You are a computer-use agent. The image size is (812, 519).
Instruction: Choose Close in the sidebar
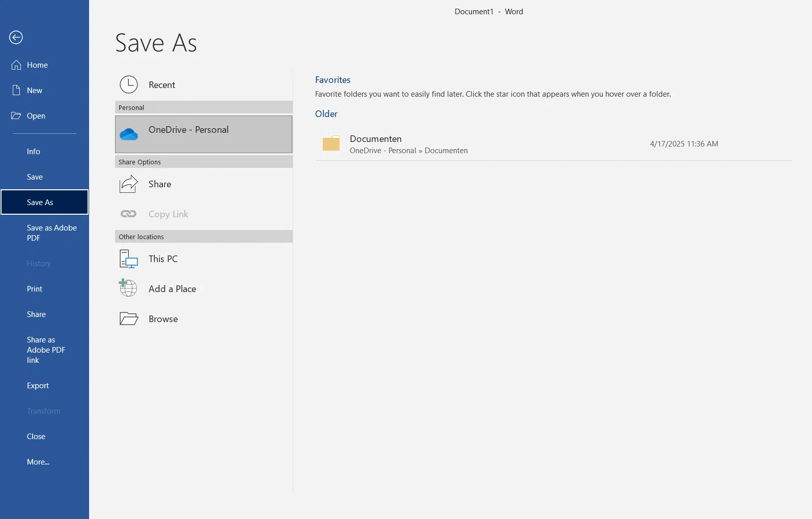(44, 436)
